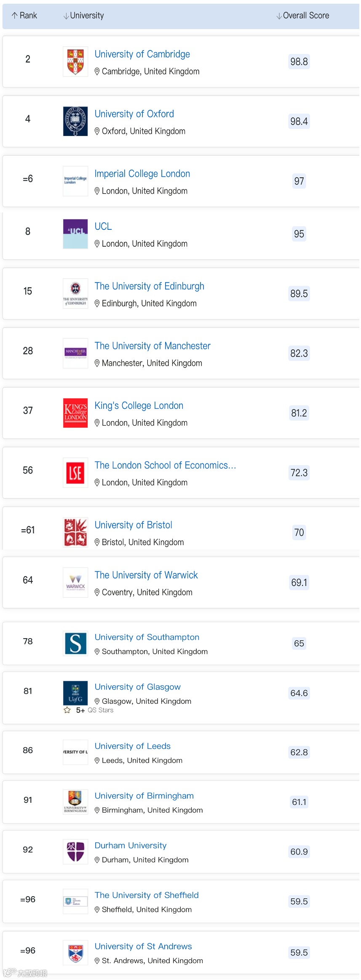The height and width of the screenshot is (980, 361).
Task: Open The London School of Economics link
Action: (x=165, y=465)
